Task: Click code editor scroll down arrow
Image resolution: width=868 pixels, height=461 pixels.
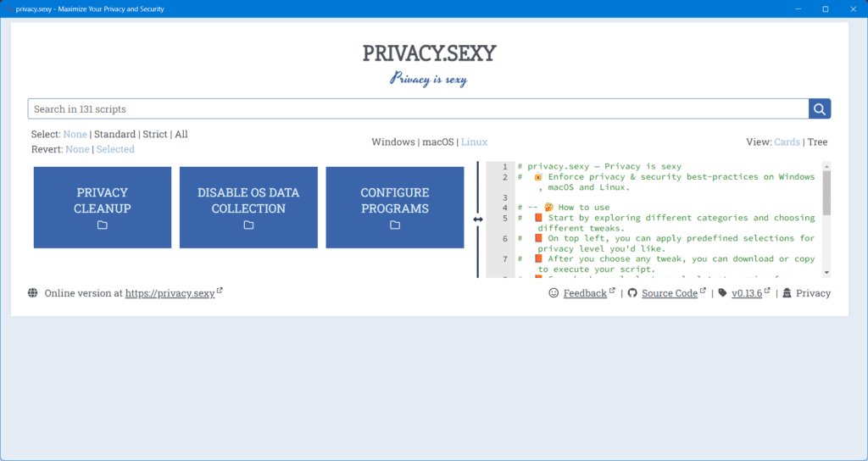Action: 826,272
